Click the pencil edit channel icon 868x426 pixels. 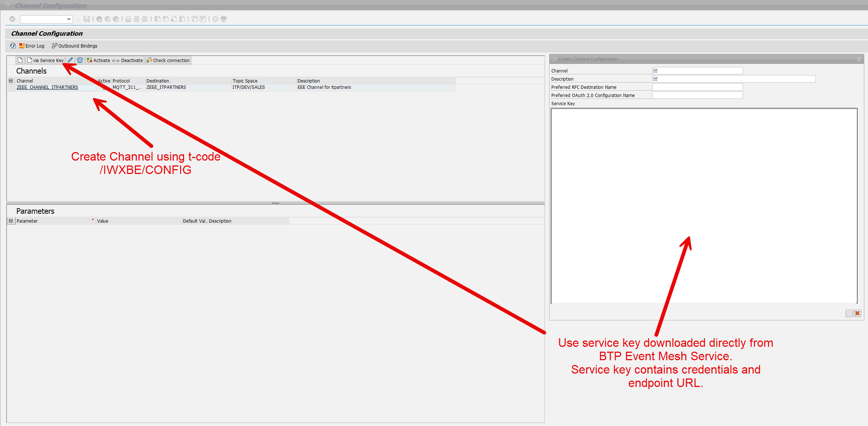[x=70, y=60]
